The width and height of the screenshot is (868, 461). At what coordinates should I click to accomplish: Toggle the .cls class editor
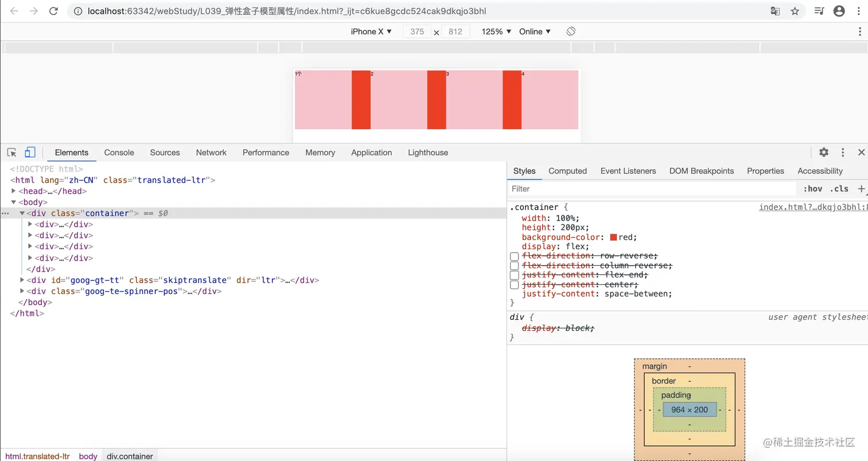[x=839, y=188]
